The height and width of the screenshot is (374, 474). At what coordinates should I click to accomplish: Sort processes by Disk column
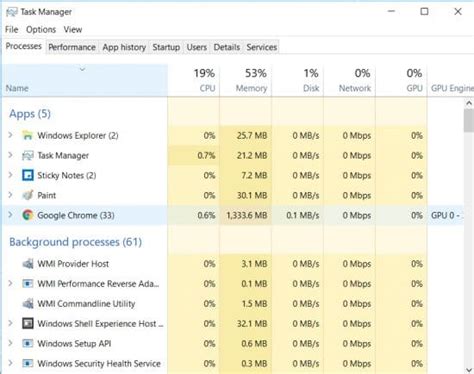click(x=298, y=80)
